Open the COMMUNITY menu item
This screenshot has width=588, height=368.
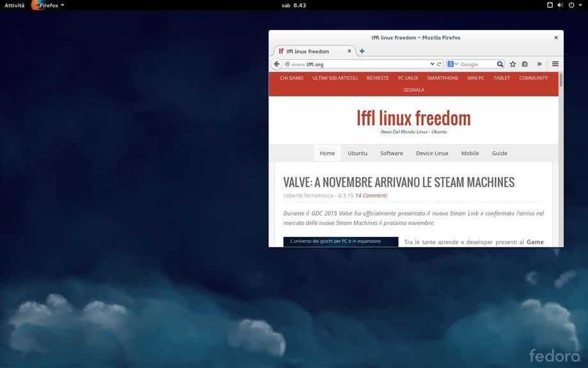pos(533,78)
